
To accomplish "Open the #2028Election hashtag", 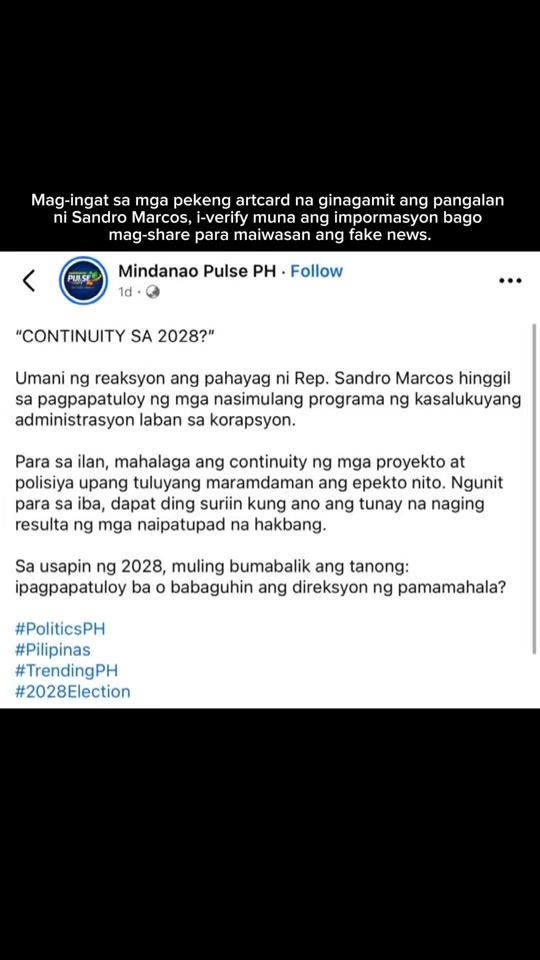I will click(x=73, y=692).
